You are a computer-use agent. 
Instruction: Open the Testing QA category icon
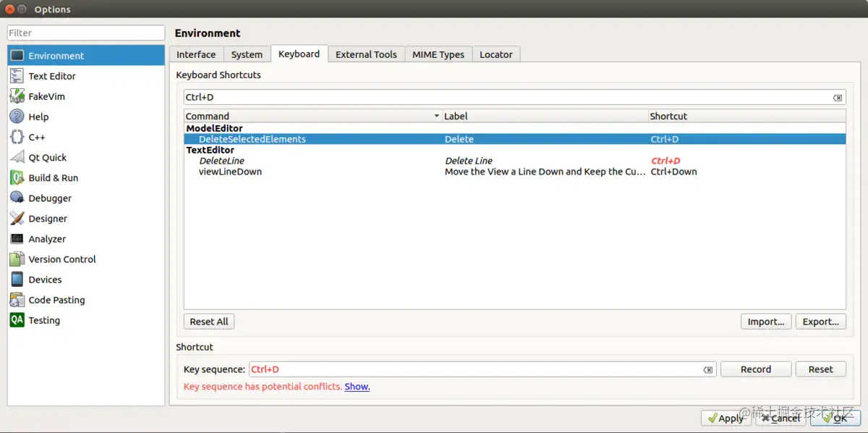coord(17,319)
